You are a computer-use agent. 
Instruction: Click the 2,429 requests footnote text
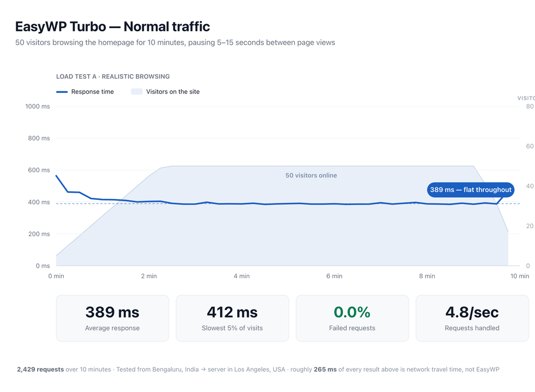tap(40, 370)
